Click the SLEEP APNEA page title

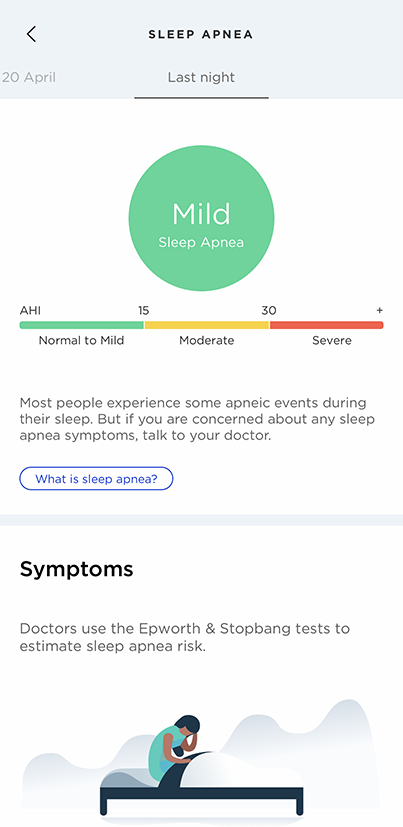click(201, 35)
